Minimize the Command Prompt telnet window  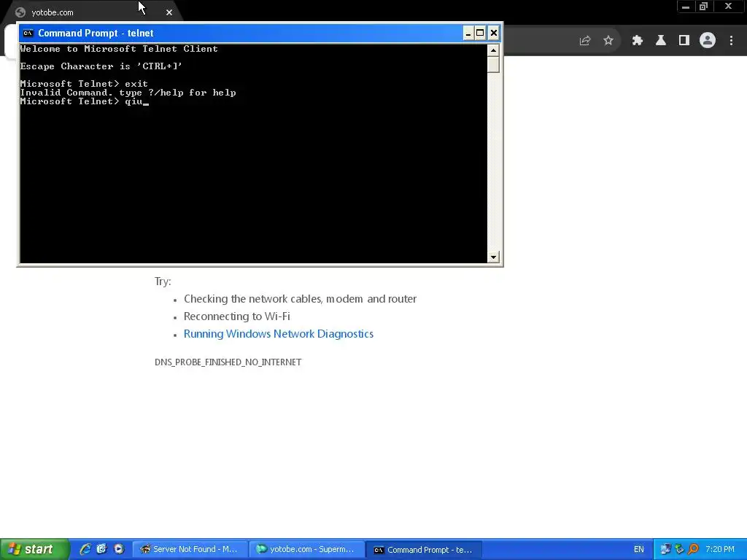[x=468, y=33]
